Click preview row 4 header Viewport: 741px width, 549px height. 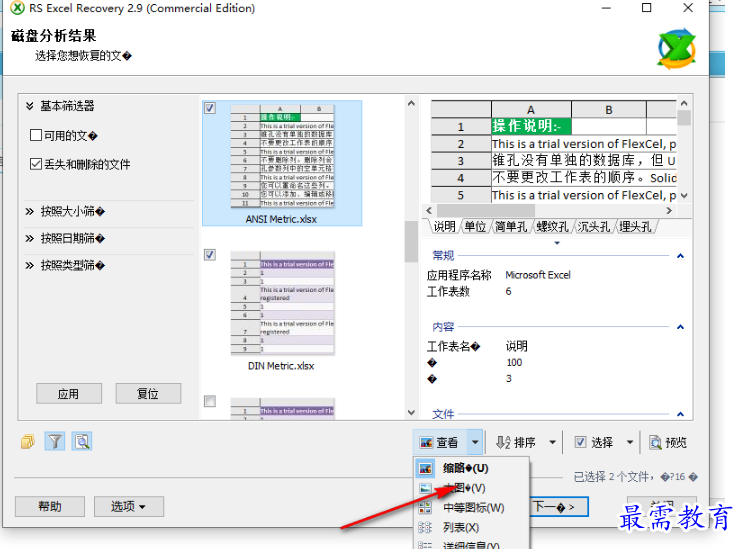pos(461,178)
